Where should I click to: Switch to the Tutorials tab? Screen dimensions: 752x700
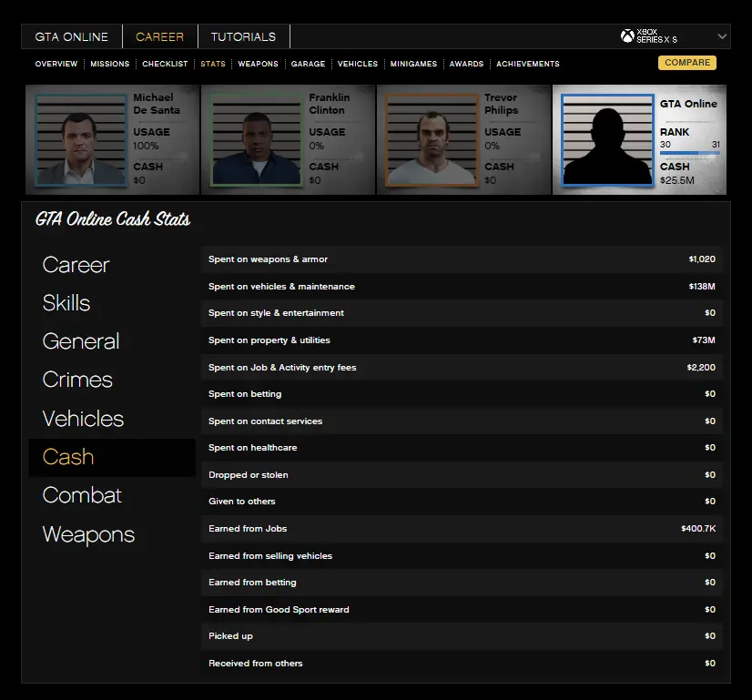(x=243, y=37)
